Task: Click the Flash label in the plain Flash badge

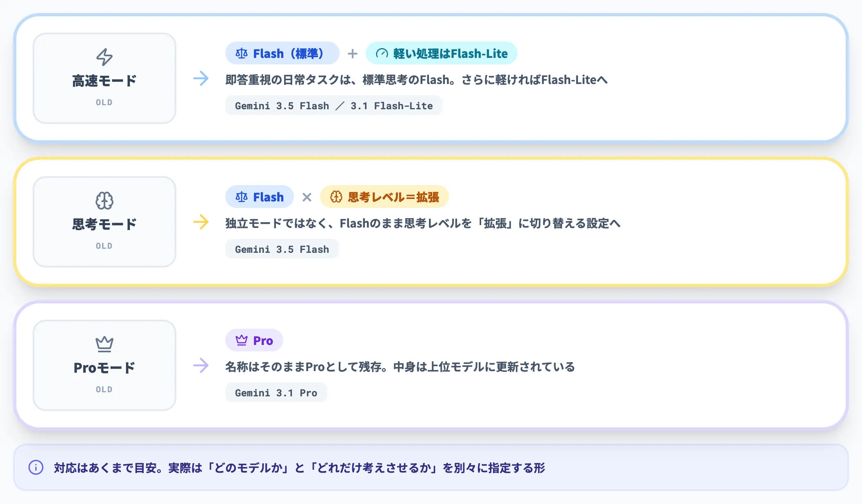Action: point(269,197)
